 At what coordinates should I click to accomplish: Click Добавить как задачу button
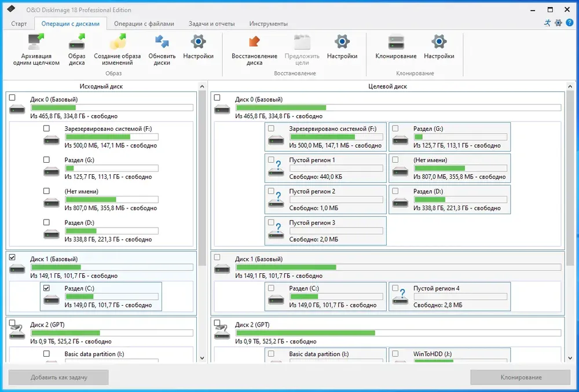(58, 378)
